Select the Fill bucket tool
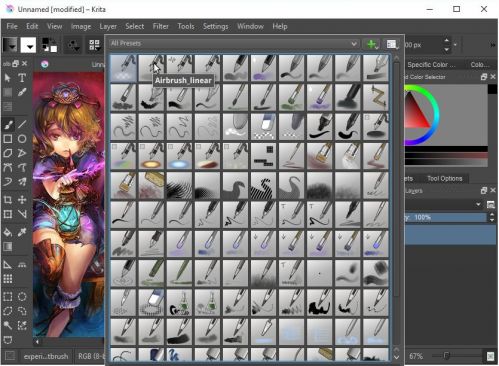Image resolution: width=499 pixels, height=366 pixels. click(x=8, y=232)
